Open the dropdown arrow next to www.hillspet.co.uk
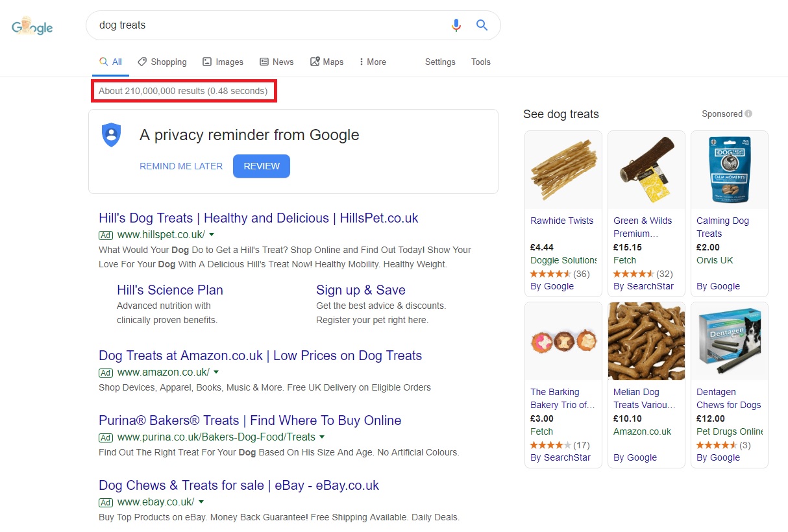This screenshot has height=532, width=788. [x=212, y=235]
